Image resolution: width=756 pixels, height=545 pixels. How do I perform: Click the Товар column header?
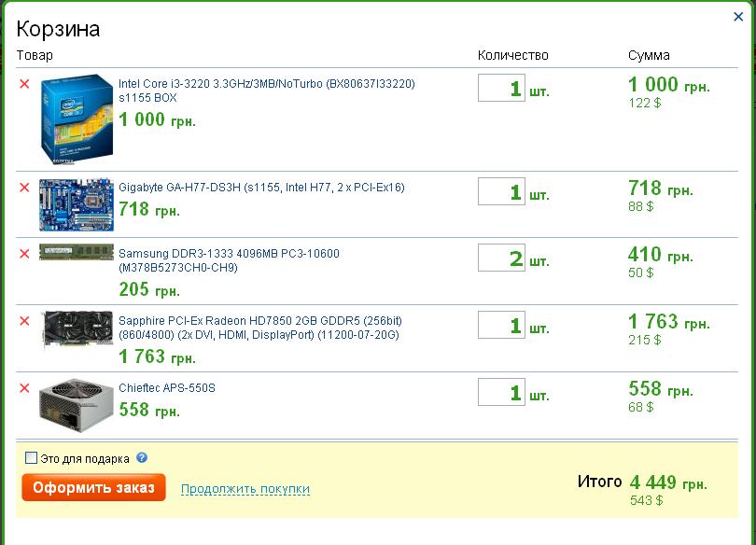point(35,55)
